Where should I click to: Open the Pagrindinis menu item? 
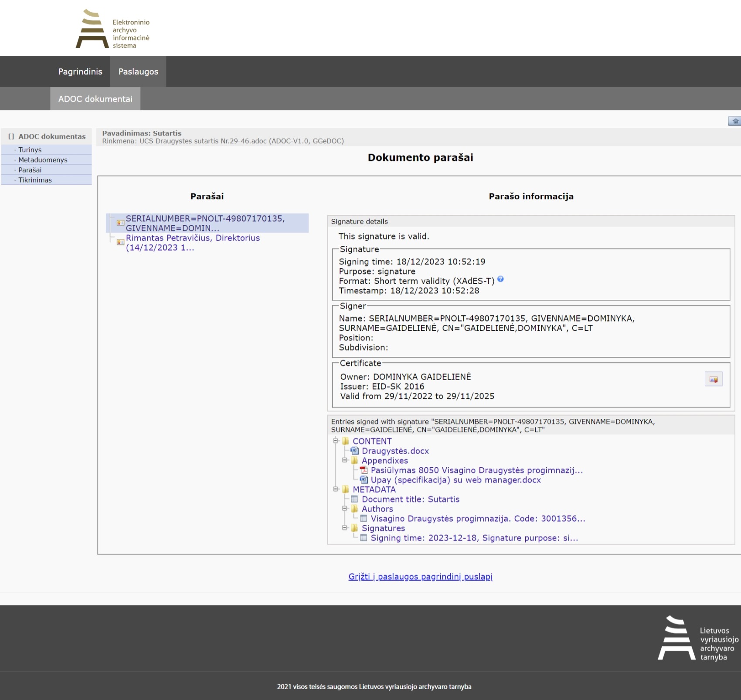point(80,71)
